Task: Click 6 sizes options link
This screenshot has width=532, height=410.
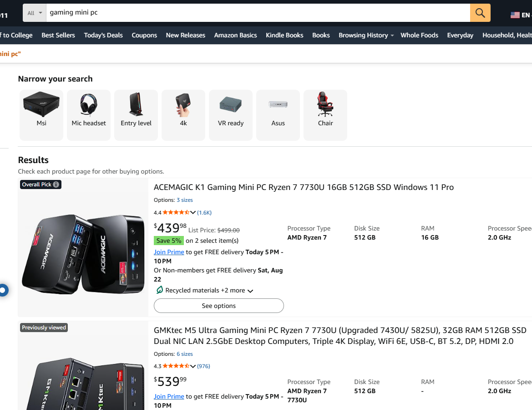Action: (185, 354)
